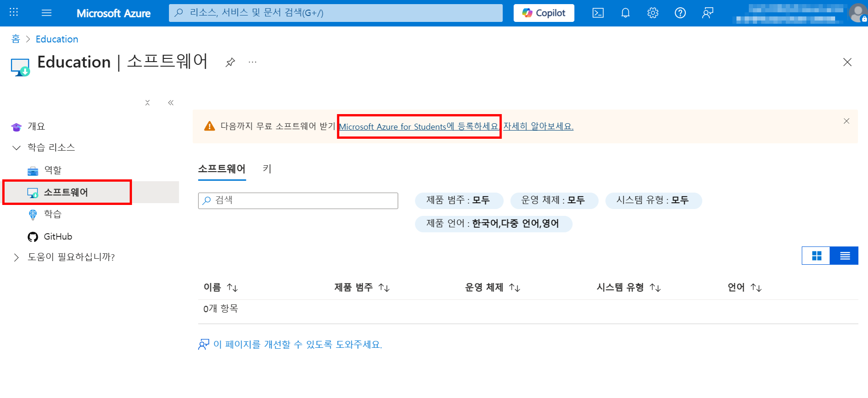
Task: Go to Education breadcrumb link
Action: 57,39
